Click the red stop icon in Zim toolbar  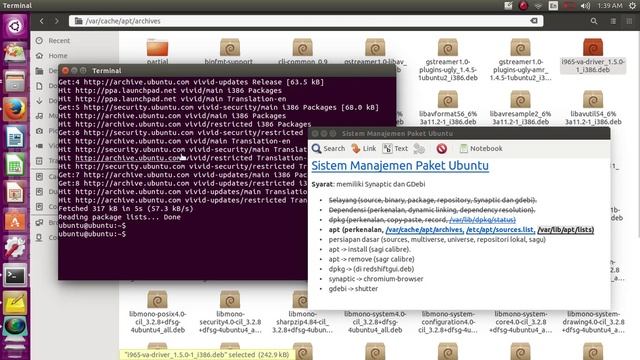[441, 149]
